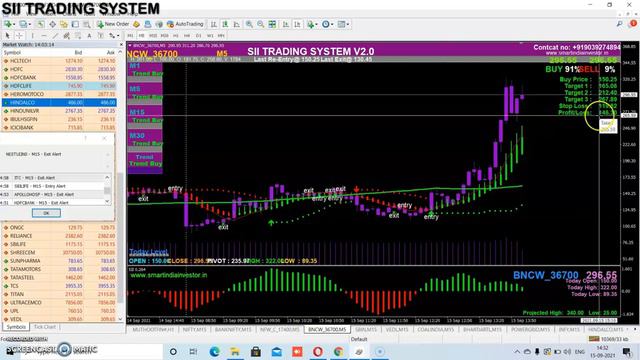Close the Market Watch panel
This screenshot has width=640, height=360.
tap(121, 44)
